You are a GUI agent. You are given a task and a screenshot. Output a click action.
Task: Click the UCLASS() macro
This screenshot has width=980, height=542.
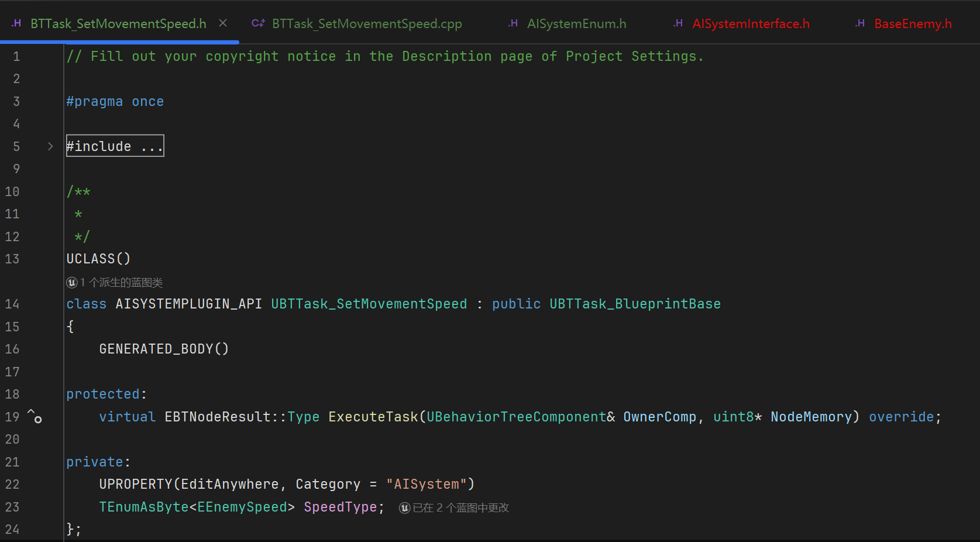click(x=98, y=259)
